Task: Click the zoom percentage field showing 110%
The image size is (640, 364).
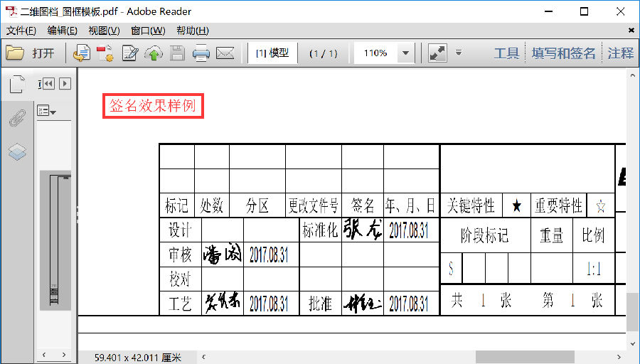Action: point(375,53)
